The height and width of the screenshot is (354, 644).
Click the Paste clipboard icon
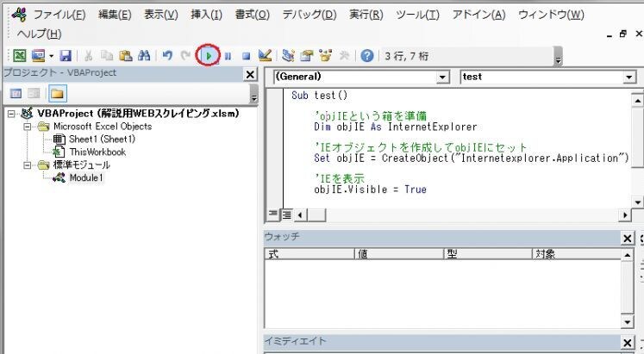pos(126,56)
